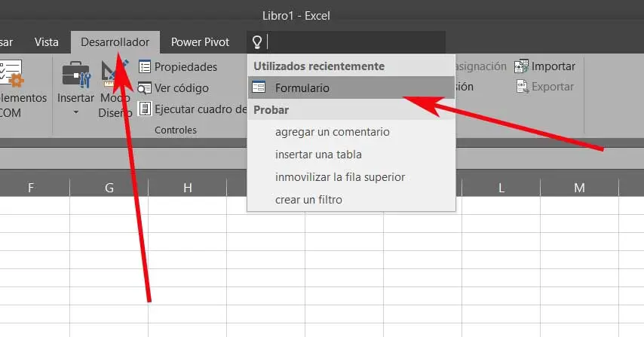Click the Ejecutar cuadro de diálogo icon
The image size is (644, 337).
click(x=145, y=109)
